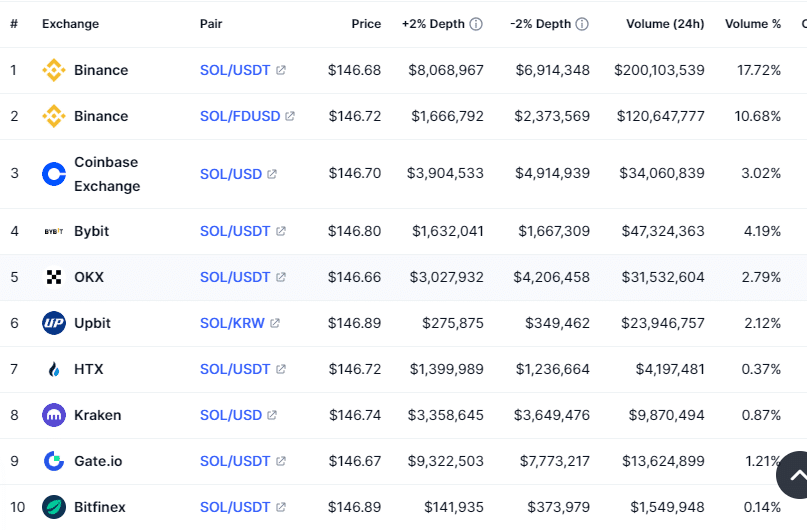Click external link icon beside Coinbase SOL/USD
807x530 pixels.
pyautogui.click(x=272, y=174)
